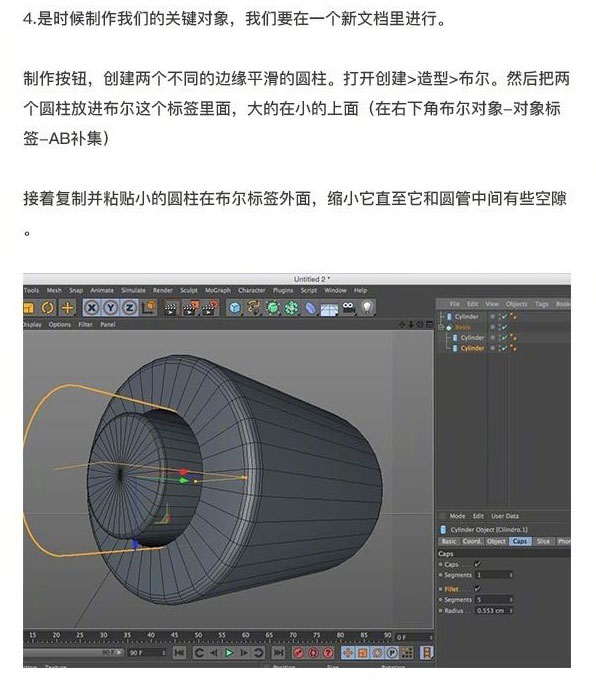Open the Plugins menu
This screenshot has width=596, height=680.
(x=283, y=290)
